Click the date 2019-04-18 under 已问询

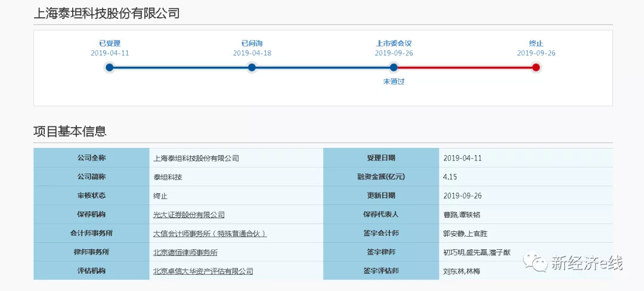[252, 53]
